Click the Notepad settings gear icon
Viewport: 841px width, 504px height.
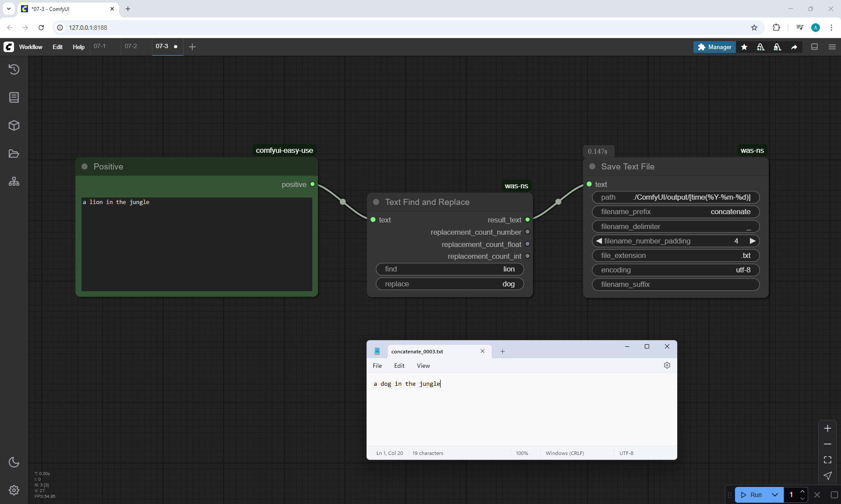tap(667, 365)
